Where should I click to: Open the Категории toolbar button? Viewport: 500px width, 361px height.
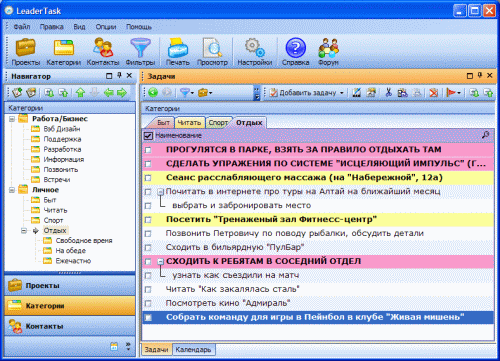[63, 52]
